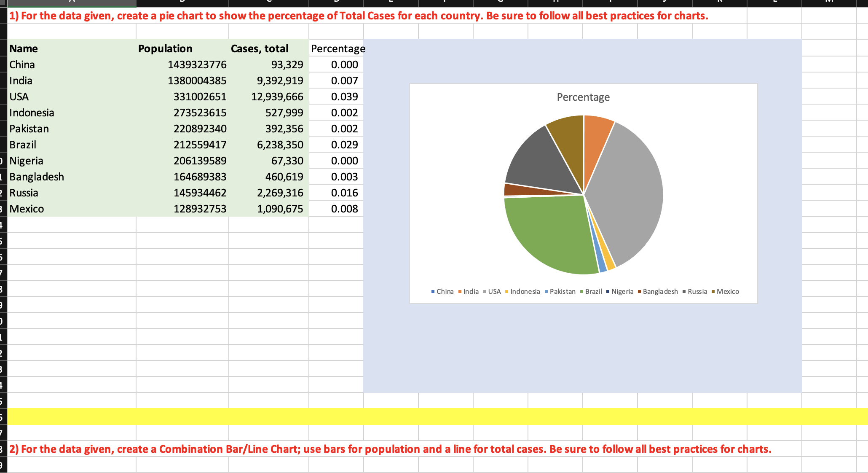Select the Bangladesh legend entry

[659, 291]
